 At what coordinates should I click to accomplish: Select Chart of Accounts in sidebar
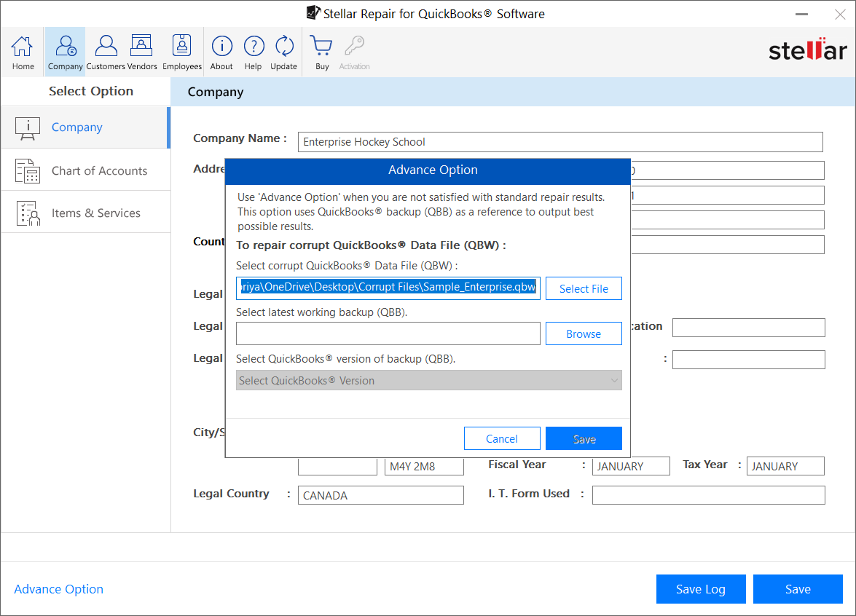[x=86, y=170]
